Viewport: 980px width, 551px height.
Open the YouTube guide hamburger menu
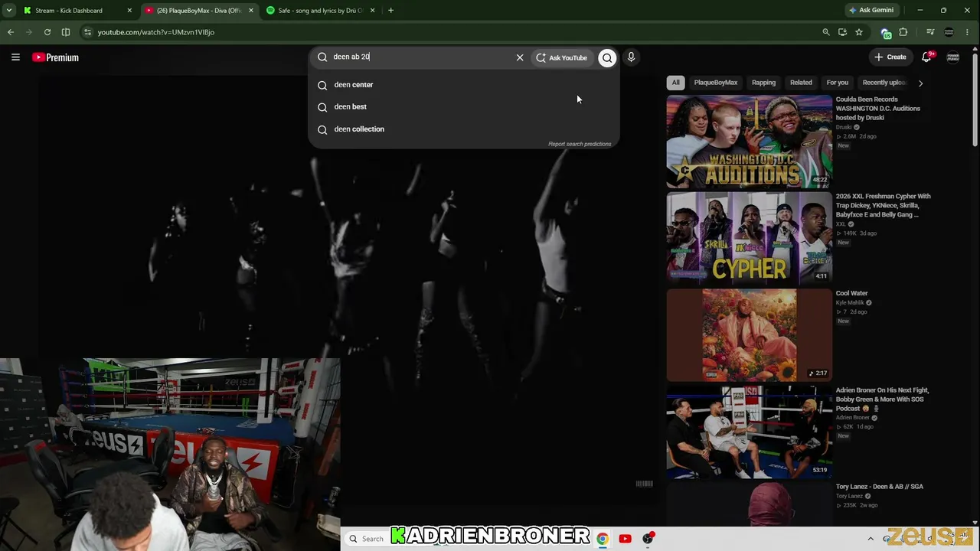15,57
